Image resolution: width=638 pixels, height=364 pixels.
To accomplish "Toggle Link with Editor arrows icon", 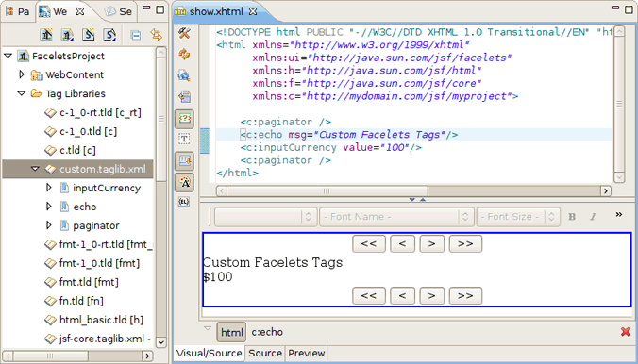I will point(156,35).
